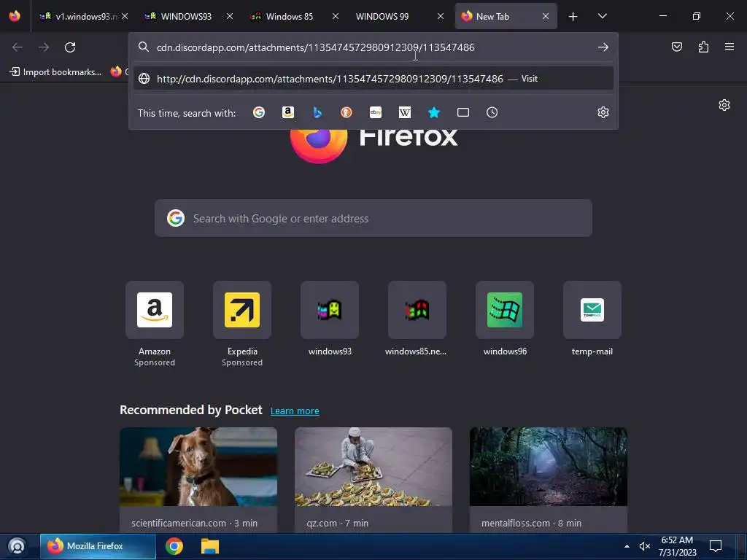747x560 pixels.
Task: Click the go arrow in the address bar
Action: click(603, 47)
